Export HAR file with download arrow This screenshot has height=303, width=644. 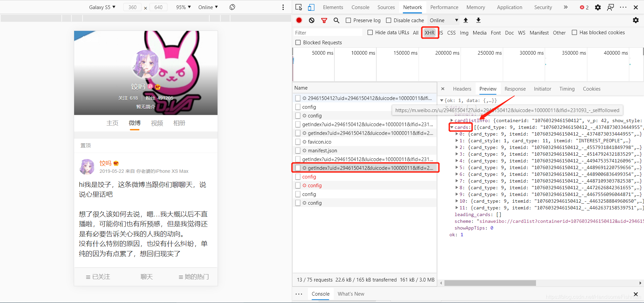tap(478, 20)
